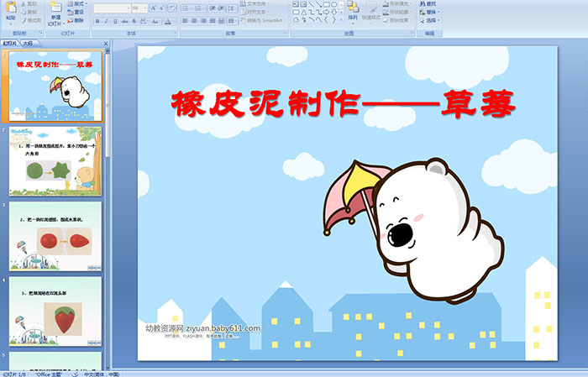Open the Clipboard (剪贴板) group dialog launcher
The height and width of the screenshot is (377, 588).
click(41, 33)
